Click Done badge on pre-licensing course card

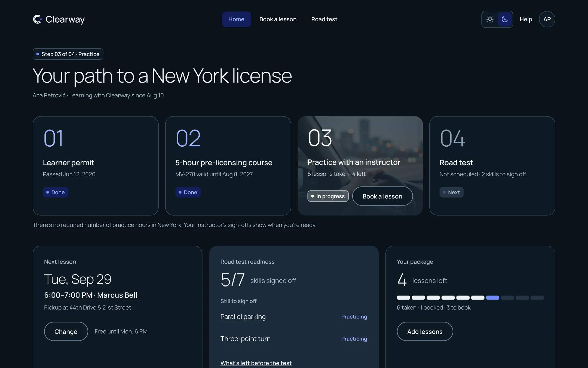188,192
